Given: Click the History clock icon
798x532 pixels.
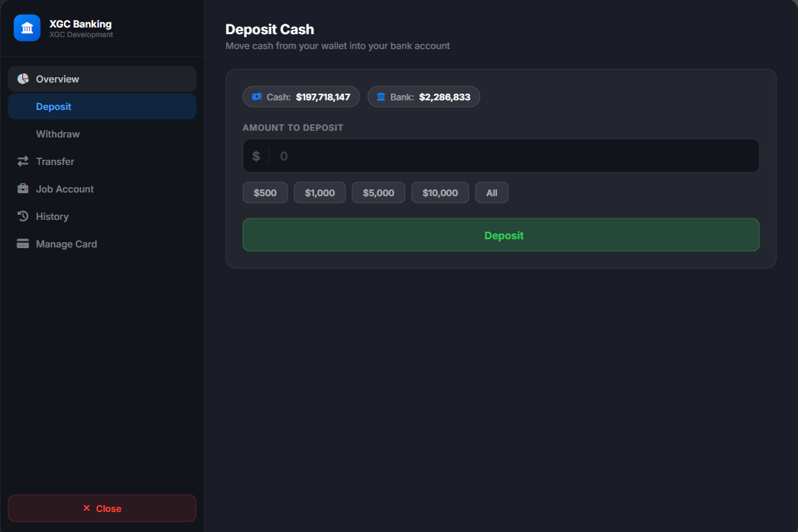Looking at the screenshot, I should click(x=23, y=216).
